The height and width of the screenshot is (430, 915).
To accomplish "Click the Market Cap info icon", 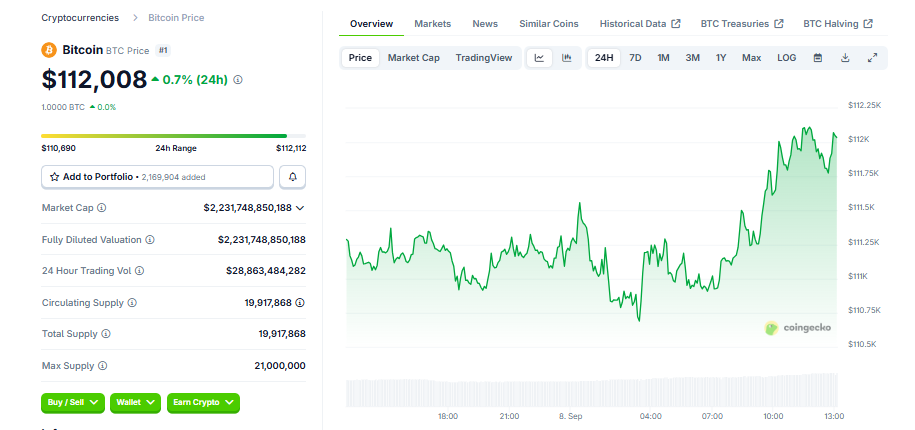I will click(x=102, y=208).
